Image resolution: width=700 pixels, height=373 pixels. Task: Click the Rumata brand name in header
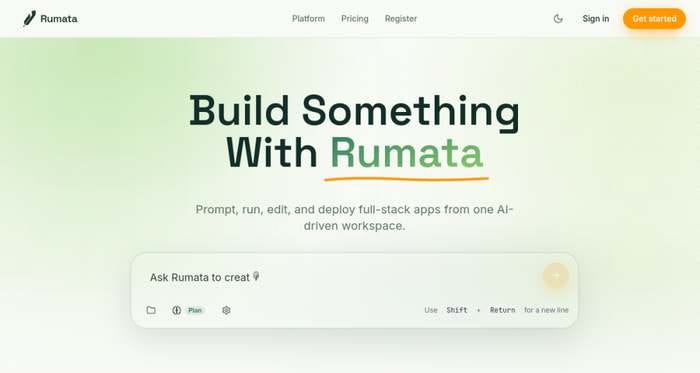(59, 19)
